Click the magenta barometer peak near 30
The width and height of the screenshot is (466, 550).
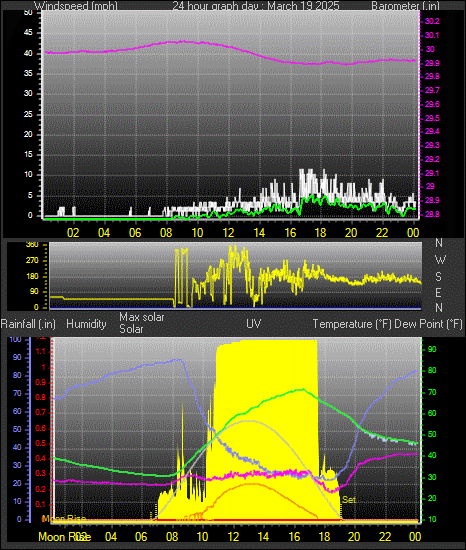[x=182, y=42]
